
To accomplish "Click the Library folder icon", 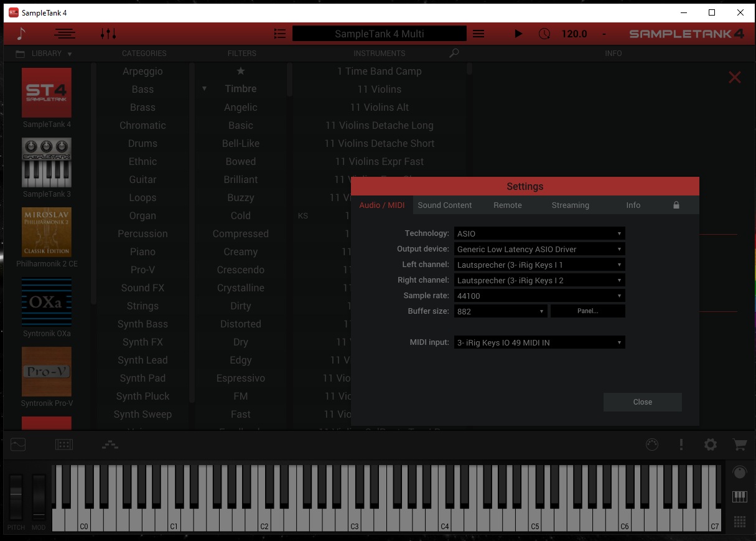I will coord(21,54).
